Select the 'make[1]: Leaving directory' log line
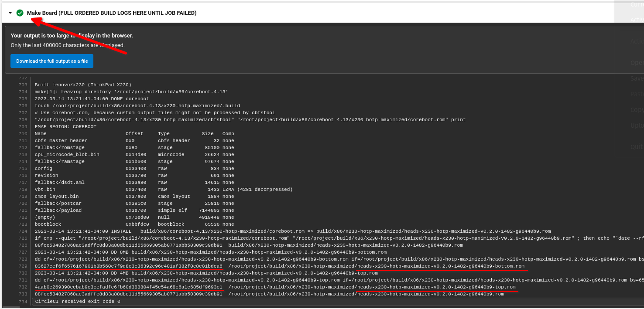The height and width of the screenshot is (309, 644). click(131, 92)
